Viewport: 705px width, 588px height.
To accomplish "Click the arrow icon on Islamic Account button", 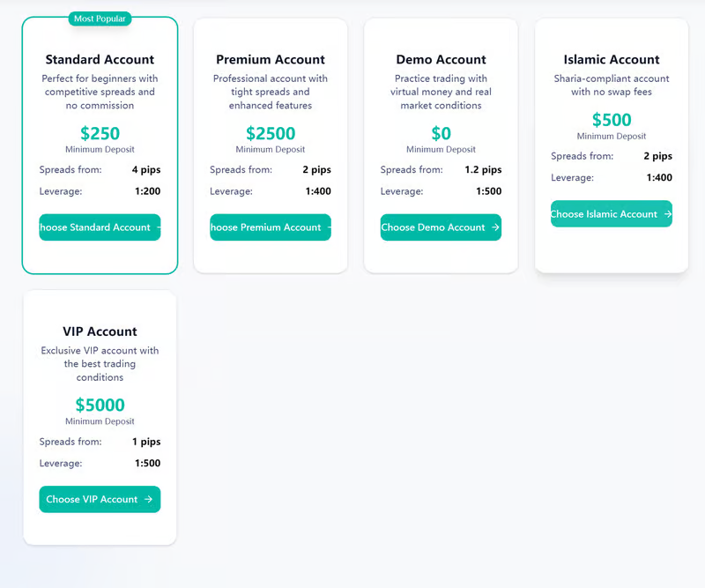I will click(668, 214).
